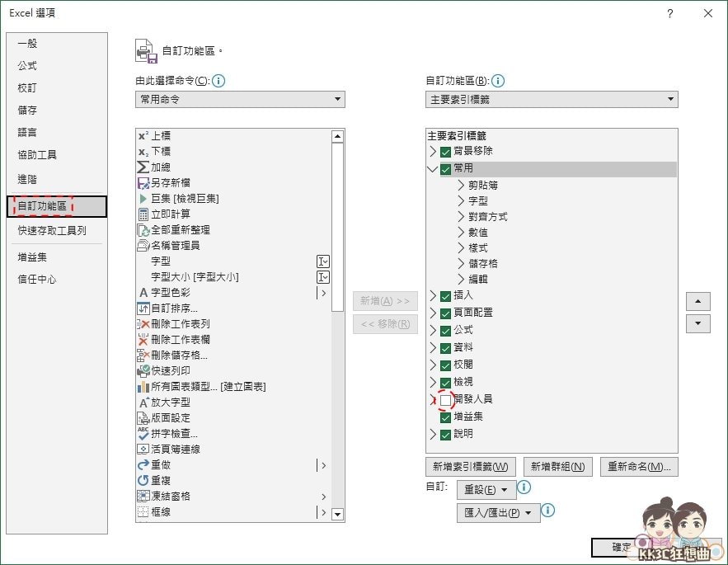Expand the 儲存格 group
Screen dimensions: 728x565
coord(461,264)
